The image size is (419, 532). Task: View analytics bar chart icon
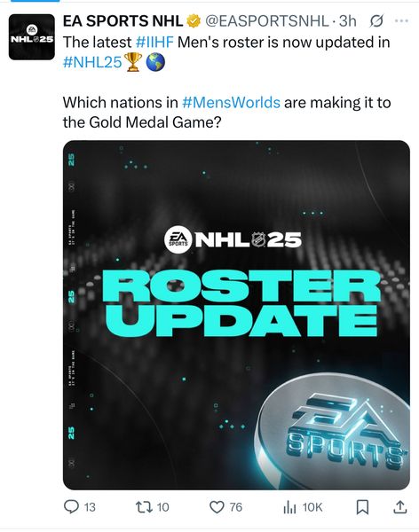289,507
